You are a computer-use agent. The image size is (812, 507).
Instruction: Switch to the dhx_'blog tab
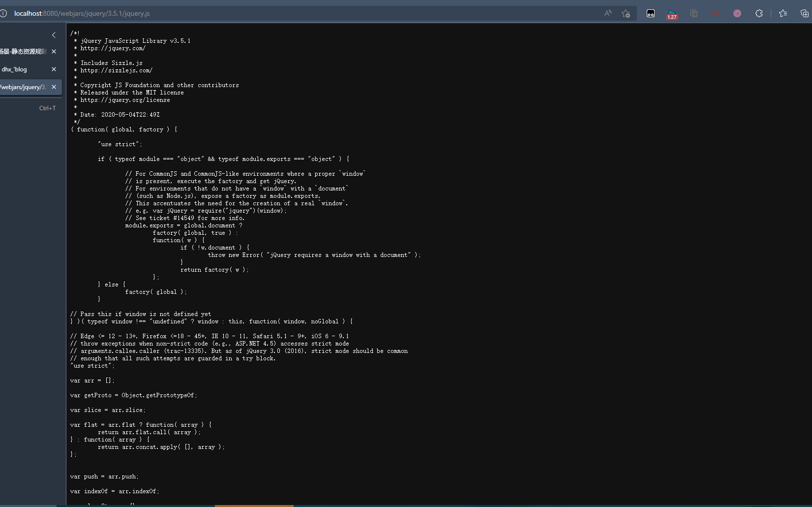pos(22,69)
